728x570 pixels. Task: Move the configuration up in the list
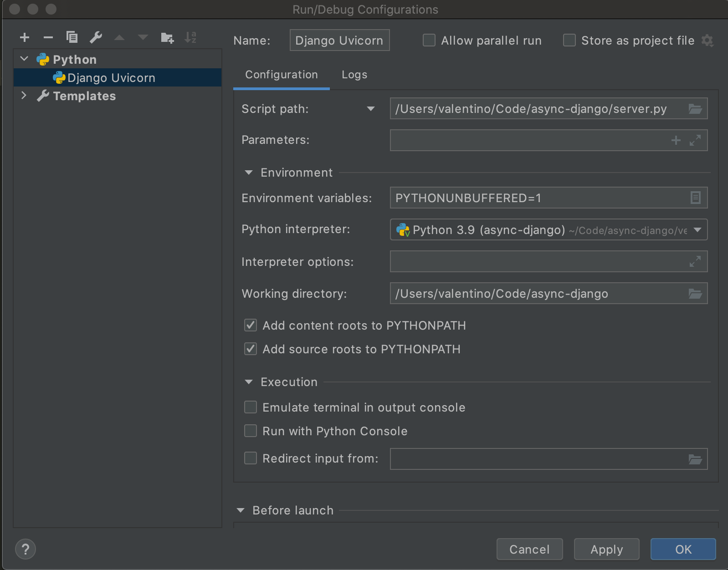point(119,37)
